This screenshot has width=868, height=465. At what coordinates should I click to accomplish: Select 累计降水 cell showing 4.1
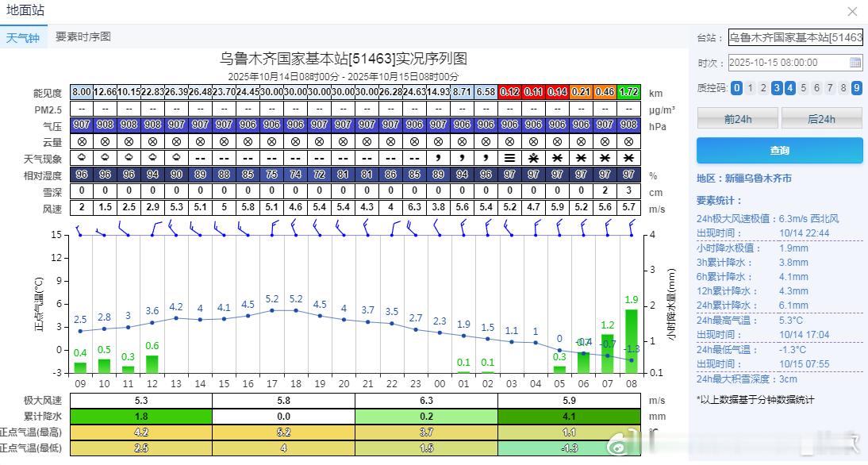[569, 417]
